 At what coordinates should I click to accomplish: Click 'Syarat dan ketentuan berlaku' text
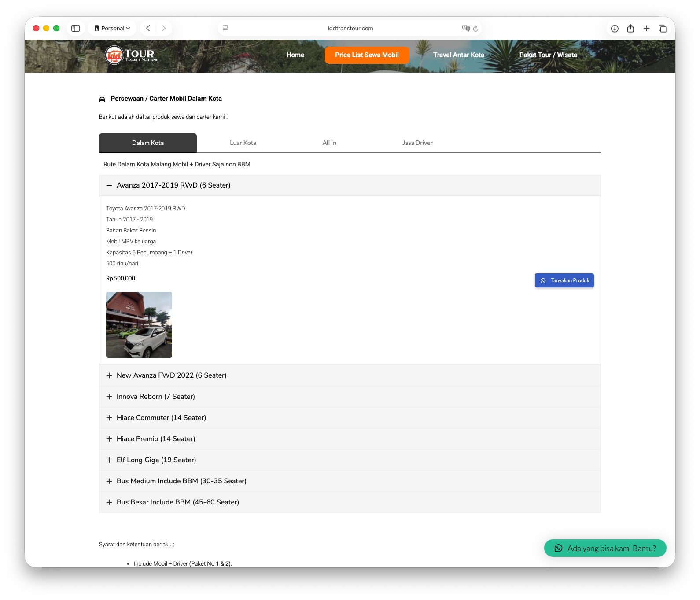[136, 545]
